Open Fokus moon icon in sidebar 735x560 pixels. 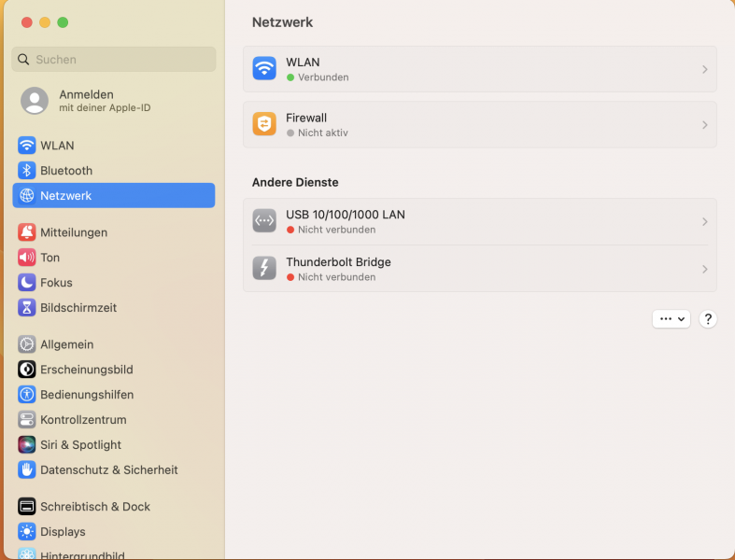[27, 283]
